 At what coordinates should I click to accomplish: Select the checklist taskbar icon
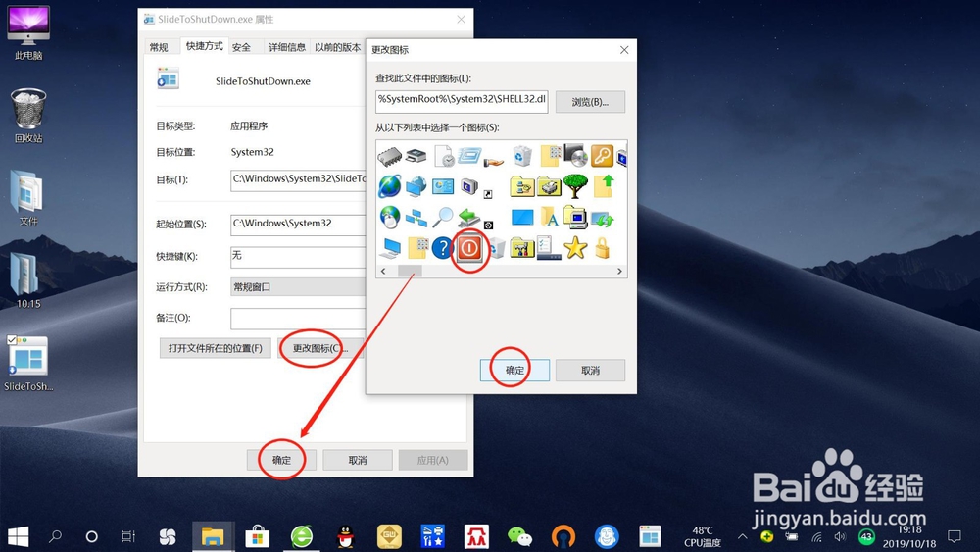[549, 247]
